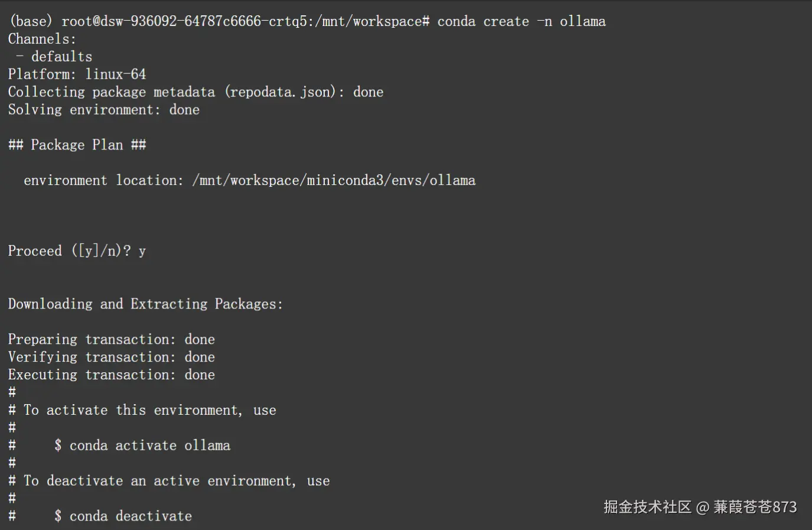The image size is (812, 530).
Task: Click the 'Channels:' output line
Action: point(42,39)
